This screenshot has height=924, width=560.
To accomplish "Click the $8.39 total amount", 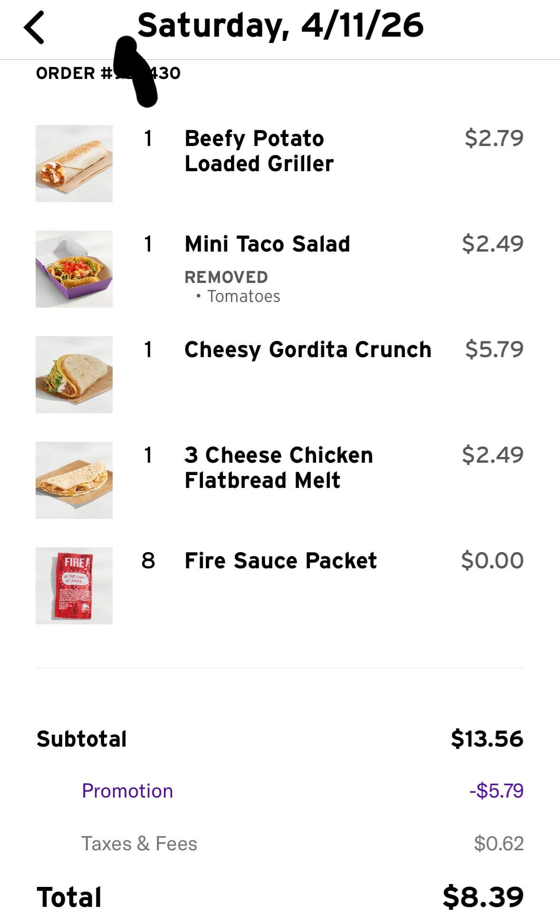I will [x=483, y=897].
